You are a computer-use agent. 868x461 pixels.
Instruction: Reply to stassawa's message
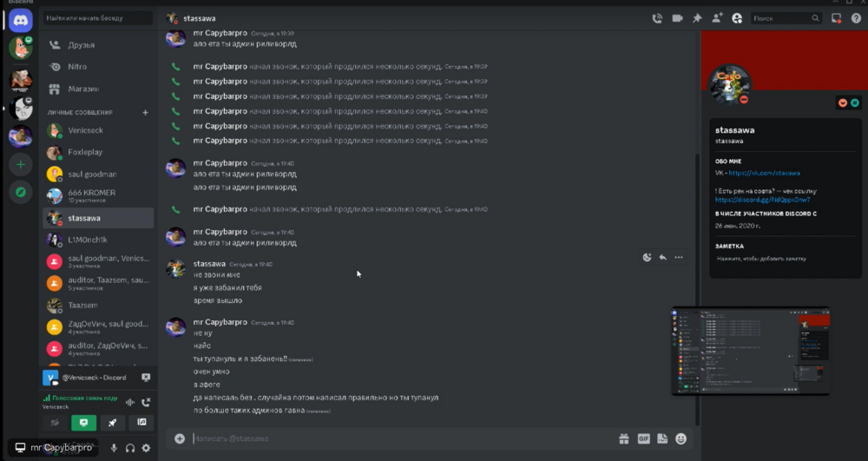(662, 257)
